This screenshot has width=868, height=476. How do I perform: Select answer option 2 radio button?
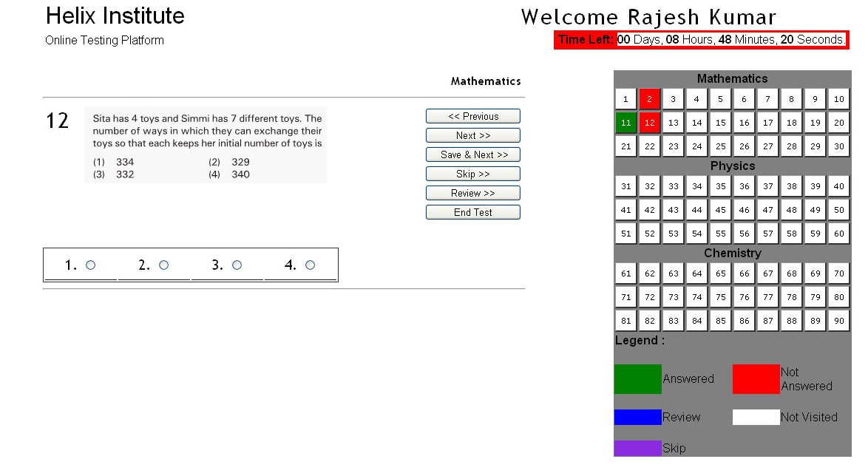(x=163, y=265)
